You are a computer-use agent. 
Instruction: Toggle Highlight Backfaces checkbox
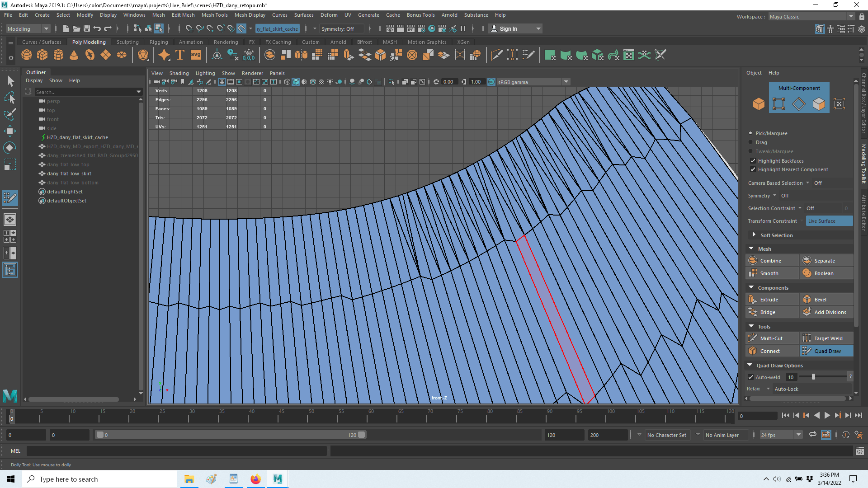point(753,161)
